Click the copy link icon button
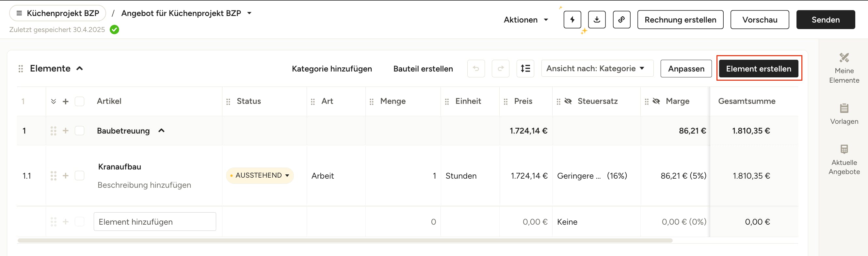This screenshot has width=868, height=256. (x=621, y=20)
